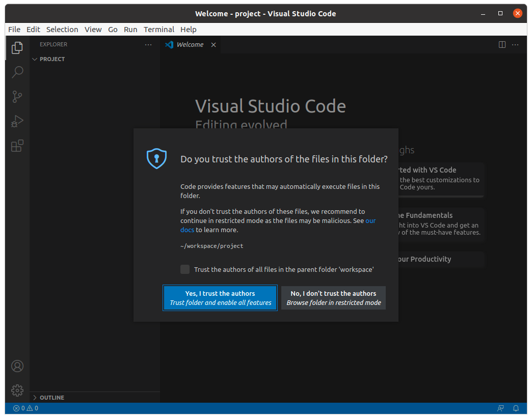Click the VS Code logo on Welcome tab

169,45
